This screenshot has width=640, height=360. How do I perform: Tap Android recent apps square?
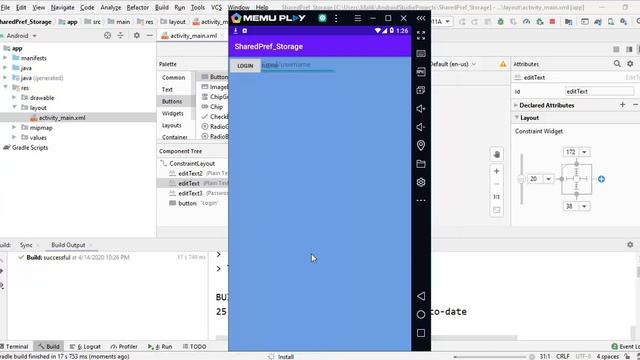tap(421, 333)
